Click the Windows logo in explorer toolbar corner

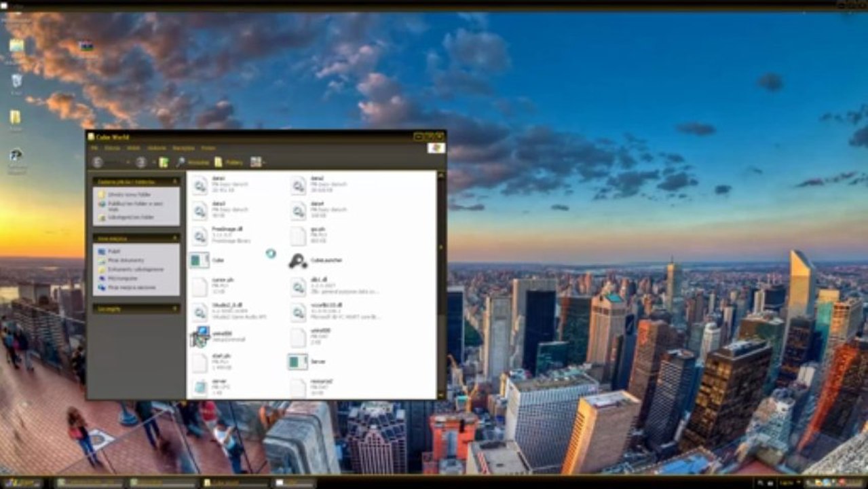click(436, 148)
